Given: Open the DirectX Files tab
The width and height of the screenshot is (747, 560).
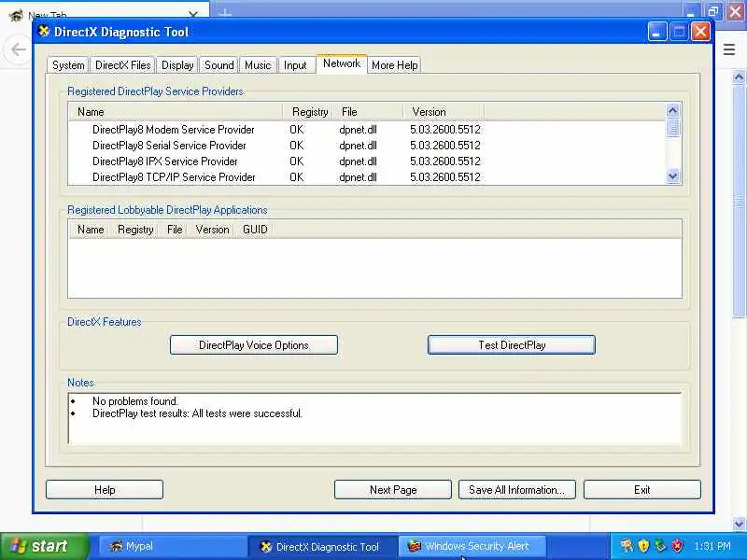Looking at the screenshot, I should click(123, 65).
